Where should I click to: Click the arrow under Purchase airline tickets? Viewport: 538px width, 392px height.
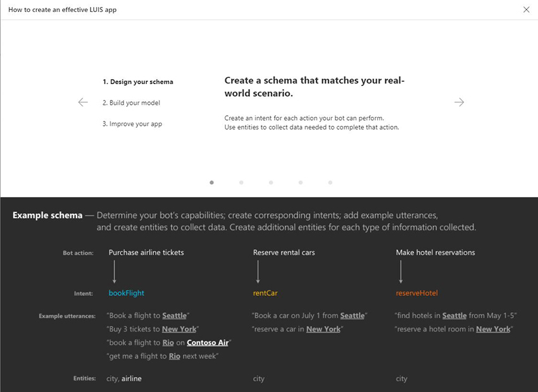click(115, 272)
